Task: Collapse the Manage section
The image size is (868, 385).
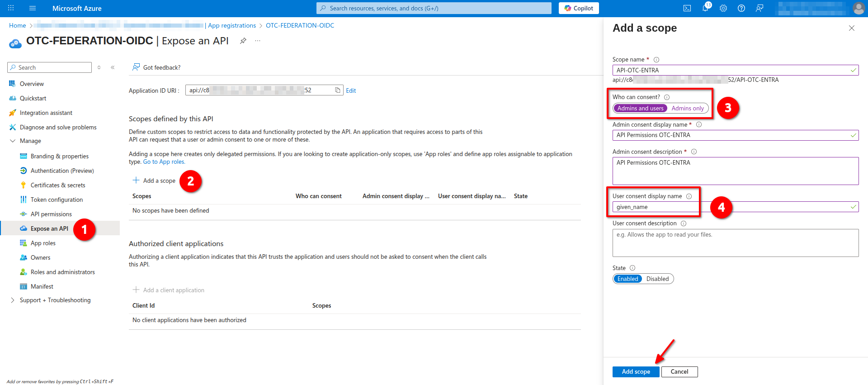Action: [13, 141]
